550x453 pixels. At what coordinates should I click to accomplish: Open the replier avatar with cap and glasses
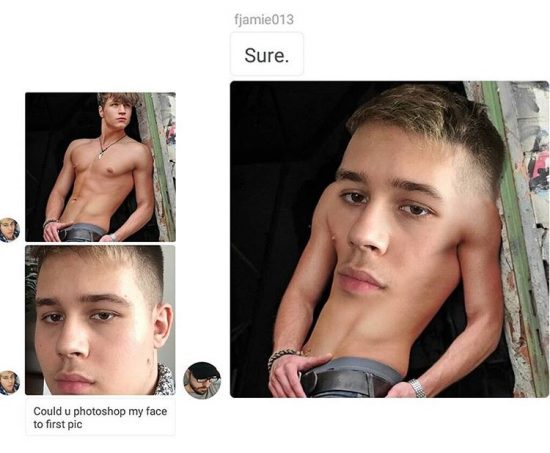[x=202, y=380]
